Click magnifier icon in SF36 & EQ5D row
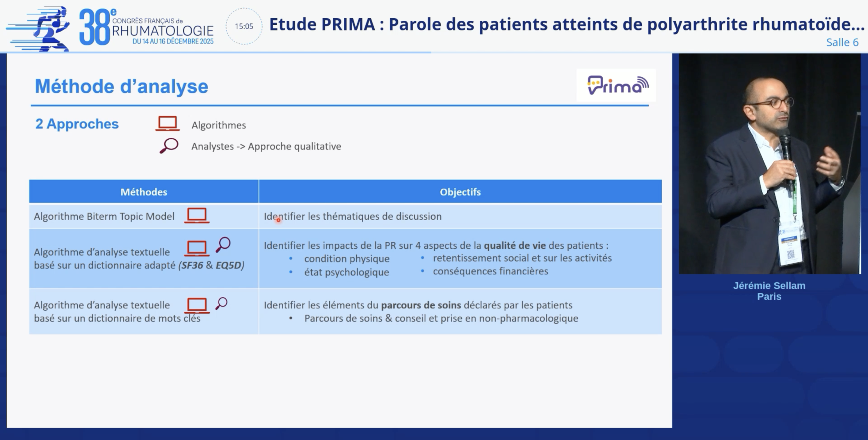 (223, 245)
